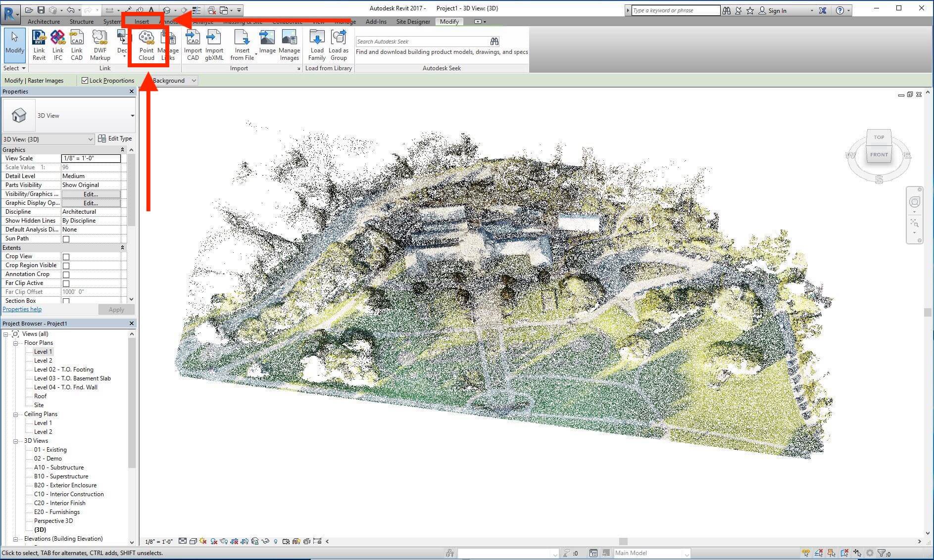
Task: Open Manage Images
Action: pyautogui.click(x=289, y=45)
